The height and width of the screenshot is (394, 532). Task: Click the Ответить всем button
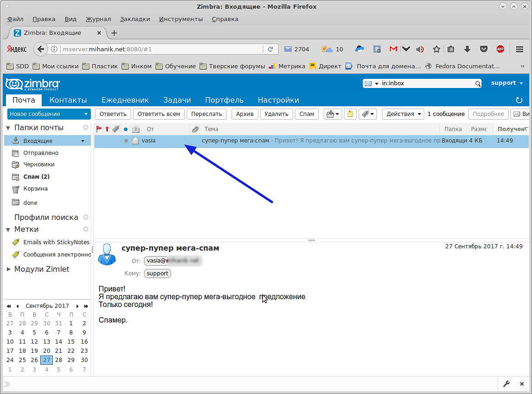point(159,114)
